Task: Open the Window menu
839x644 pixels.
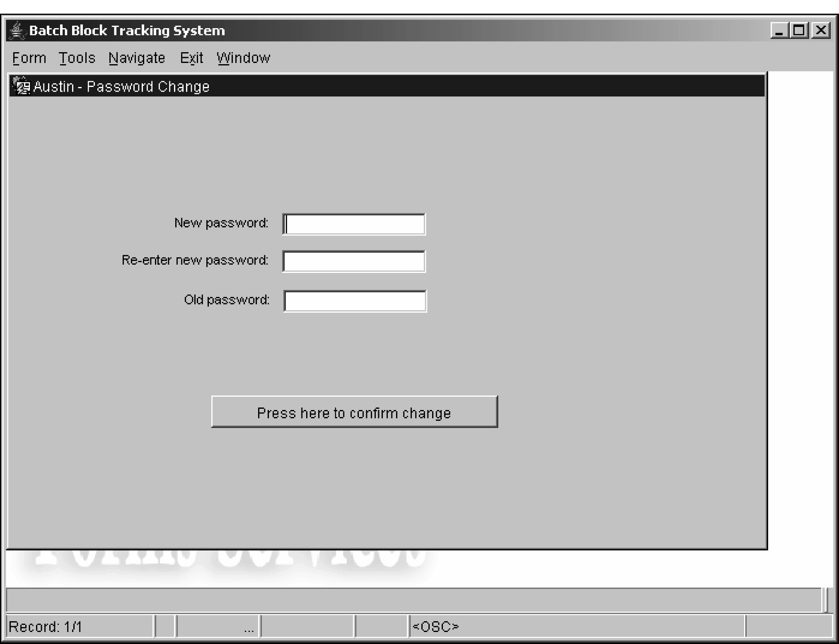Action: (243, 58)
